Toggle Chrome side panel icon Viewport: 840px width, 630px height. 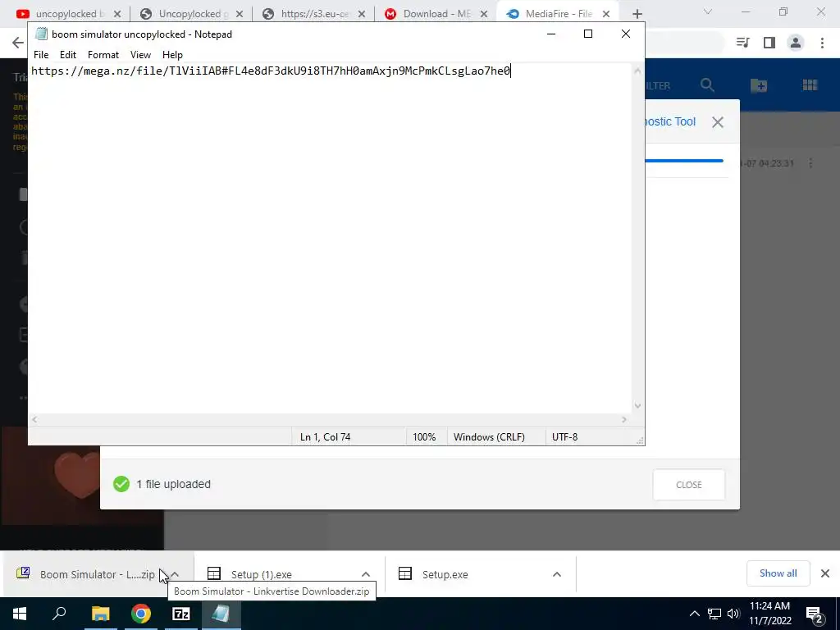(x=769, y=43)
